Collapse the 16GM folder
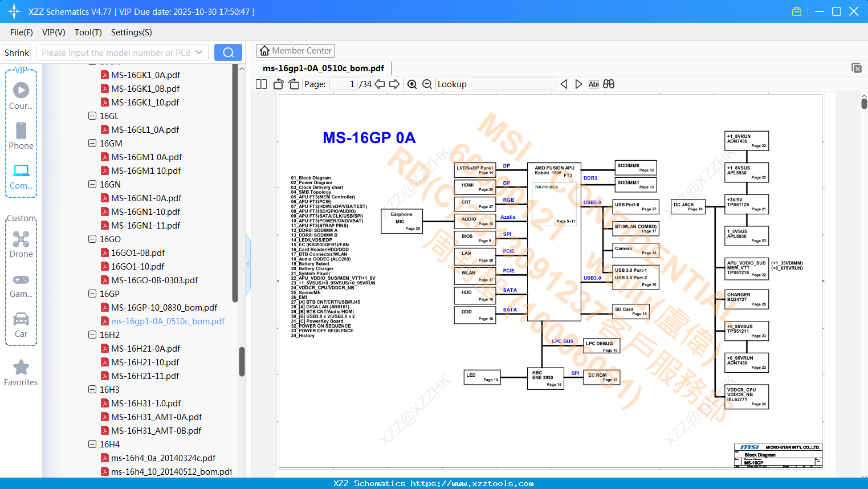 point(92,143)
